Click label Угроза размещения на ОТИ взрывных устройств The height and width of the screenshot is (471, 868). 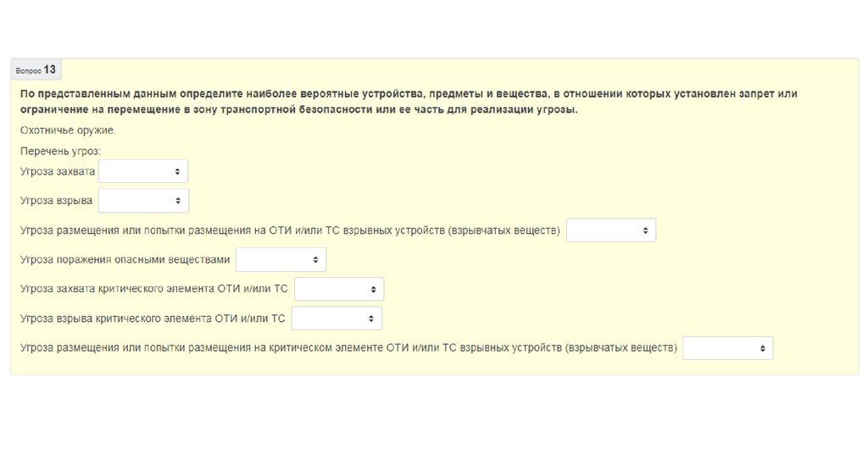point(290,230)
